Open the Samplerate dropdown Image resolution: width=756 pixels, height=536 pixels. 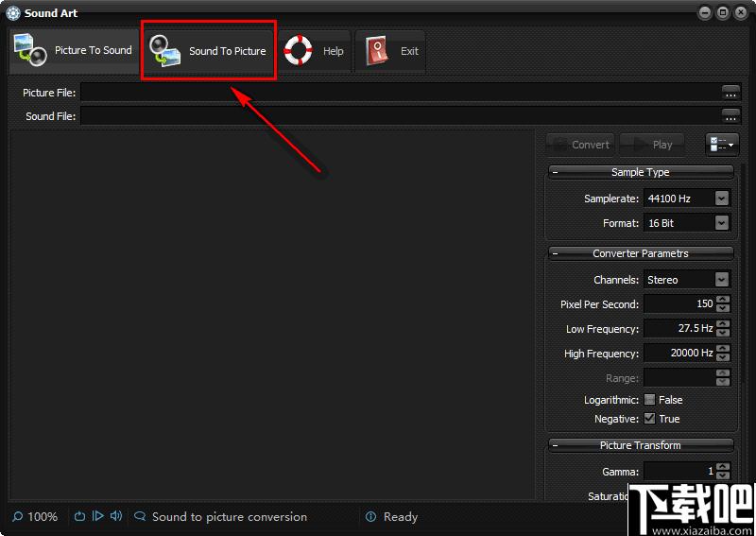[721, 199]
